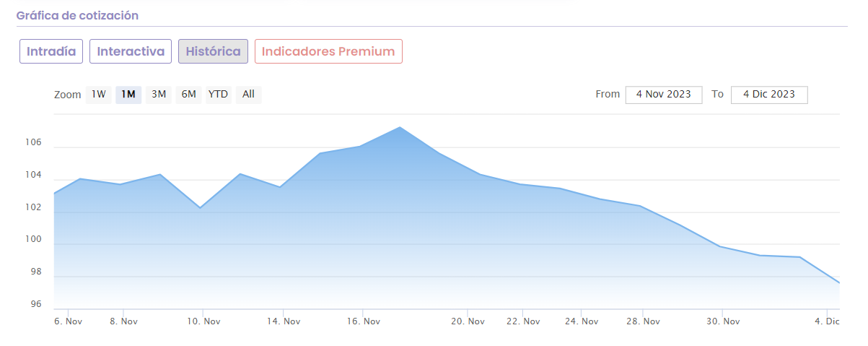Zoom the chart to 3M
This screenshot has width=868, height=346.
[x=159, y=95]
